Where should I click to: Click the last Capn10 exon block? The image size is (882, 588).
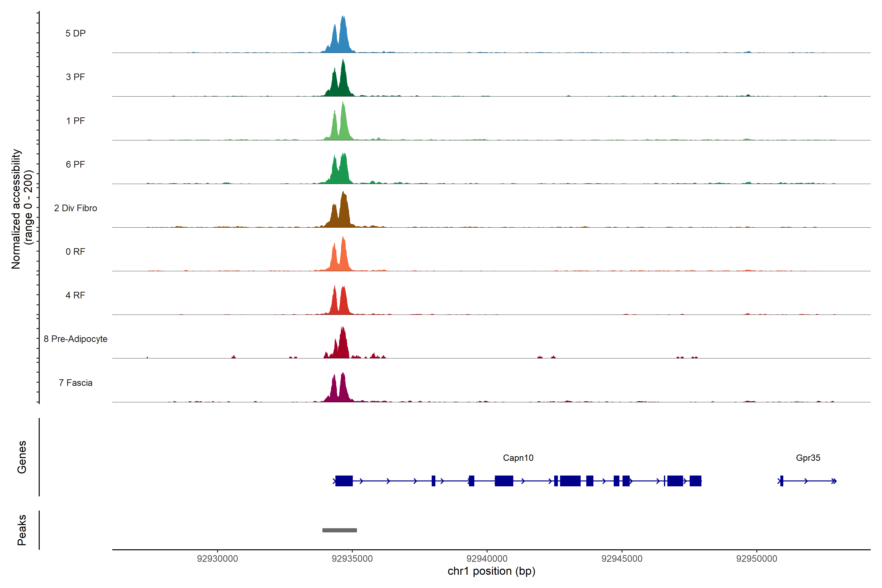pos(695,481)
